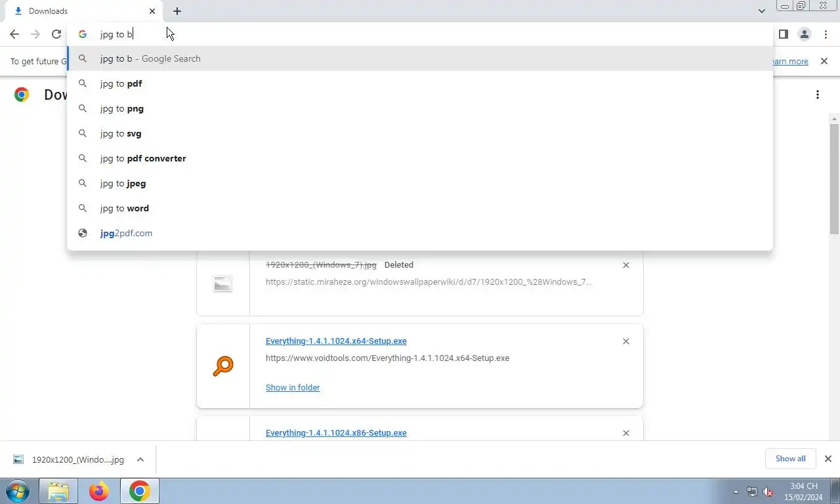Screen dimensions: 840x504
Task: Reload the page using the refresh icon
Action: coord(56,34)
